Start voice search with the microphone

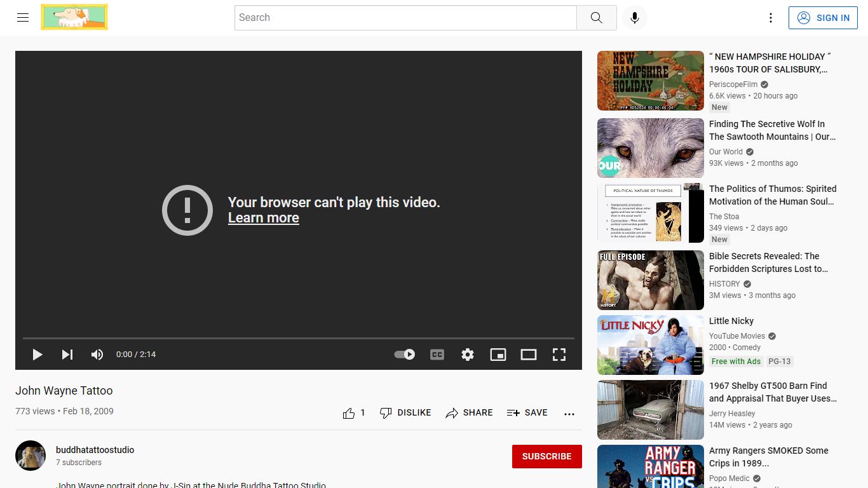[634, 18]
